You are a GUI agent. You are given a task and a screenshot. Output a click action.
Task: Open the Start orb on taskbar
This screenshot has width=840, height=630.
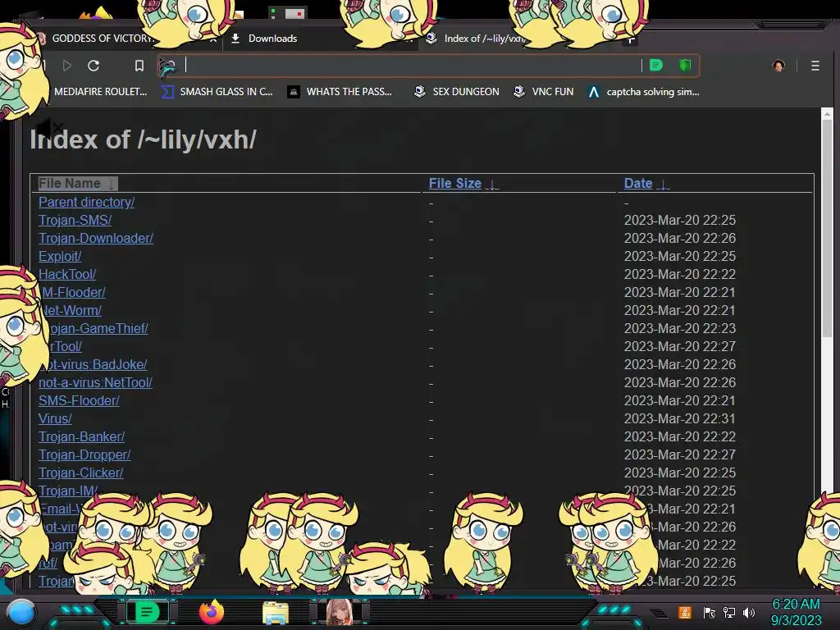coord(21,612)
